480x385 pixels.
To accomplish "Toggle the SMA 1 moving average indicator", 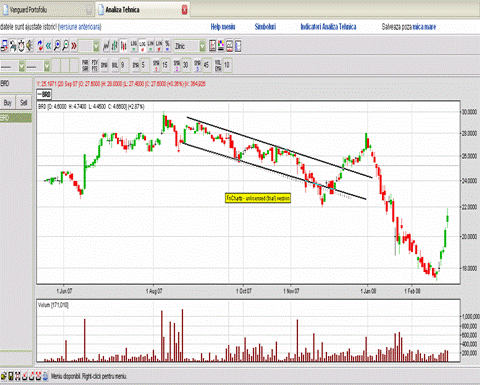I will tap(156, 65).
